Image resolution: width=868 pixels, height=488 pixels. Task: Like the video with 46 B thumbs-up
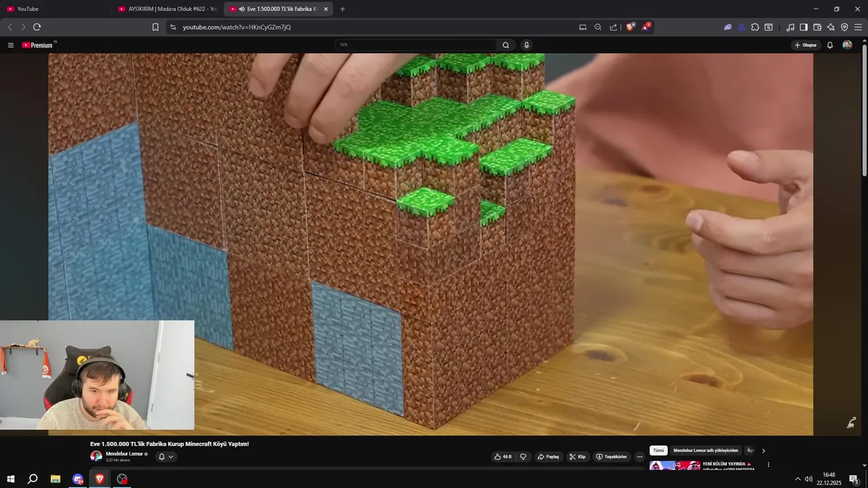pos(503,457)
